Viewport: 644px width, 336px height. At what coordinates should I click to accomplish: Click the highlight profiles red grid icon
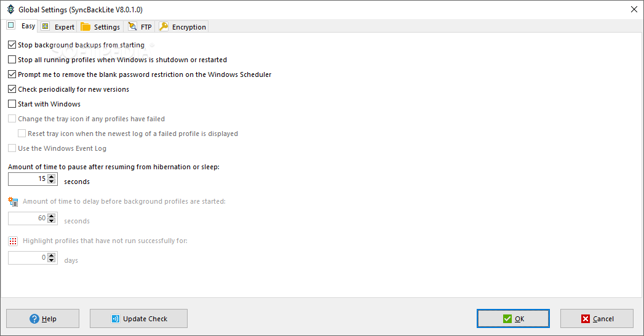pos(13,241)
